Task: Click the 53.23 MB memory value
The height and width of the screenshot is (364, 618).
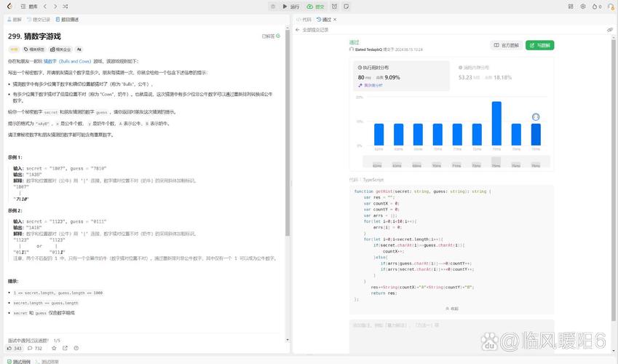Action: click(x=469, y=77)
